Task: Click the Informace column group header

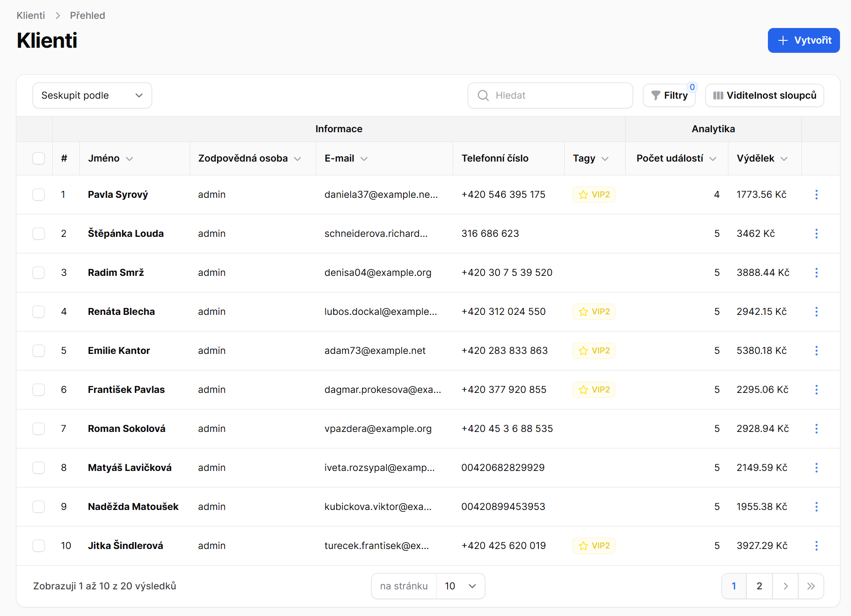Action: click(339, 129)
